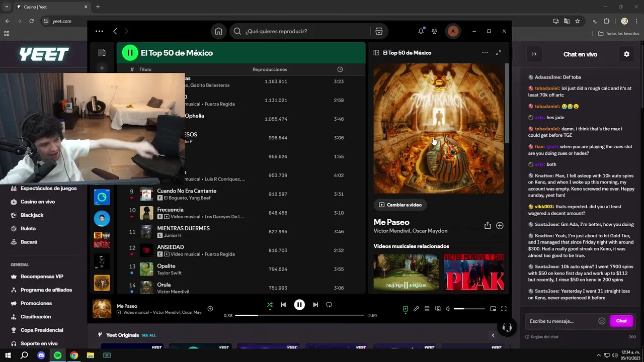Sort tracks by duration clock icon
The height and width of the screenshot is (362, 644).
point(340,69)
